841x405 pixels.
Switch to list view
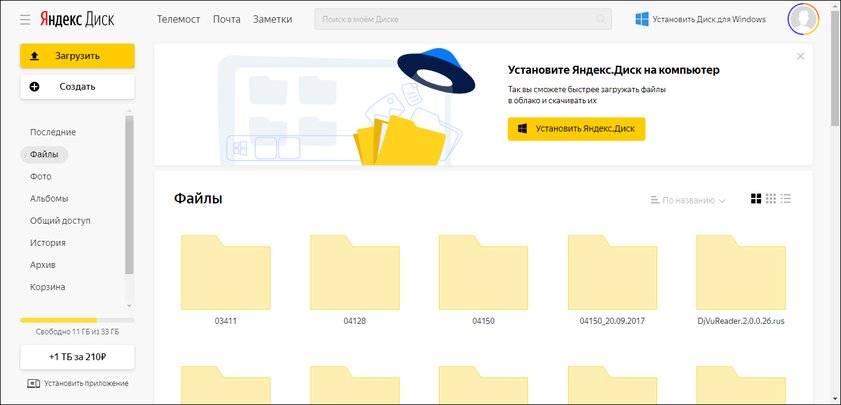[786, 199]
